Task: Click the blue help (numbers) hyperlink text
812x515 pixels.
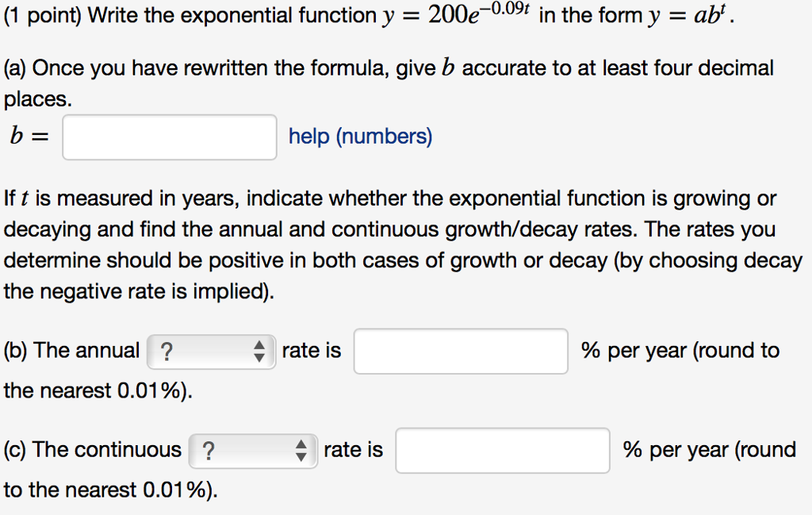Action: (360, 136)
